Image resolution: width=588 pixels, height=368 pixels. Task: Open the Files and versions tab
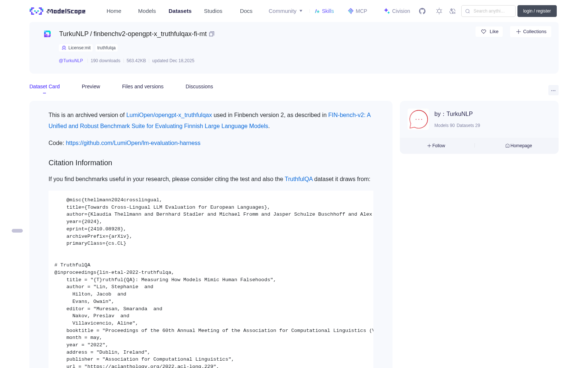[x=143, y=86]
